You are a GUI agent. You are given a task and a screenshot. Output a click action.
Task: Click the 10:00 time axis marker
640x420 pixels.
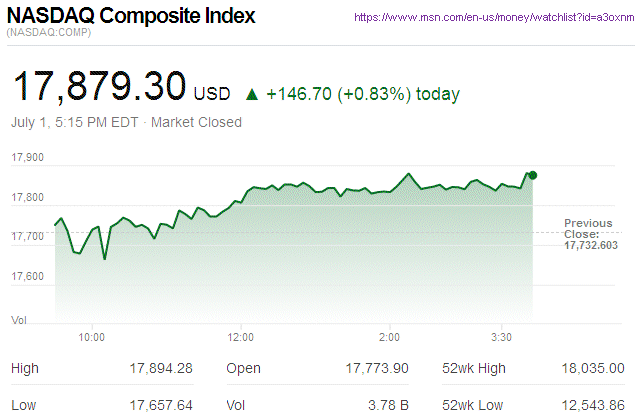[x=92, y=337]
